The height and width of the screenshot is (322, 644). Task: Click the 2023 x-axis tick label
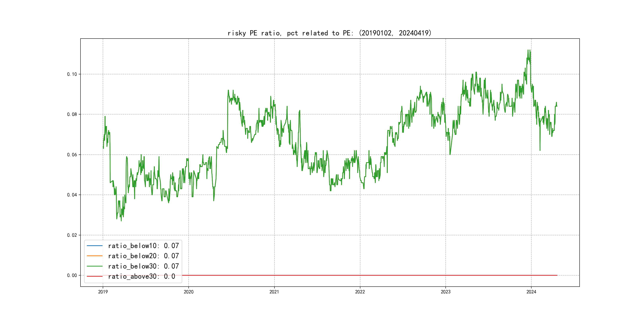[x=445, y=292]
